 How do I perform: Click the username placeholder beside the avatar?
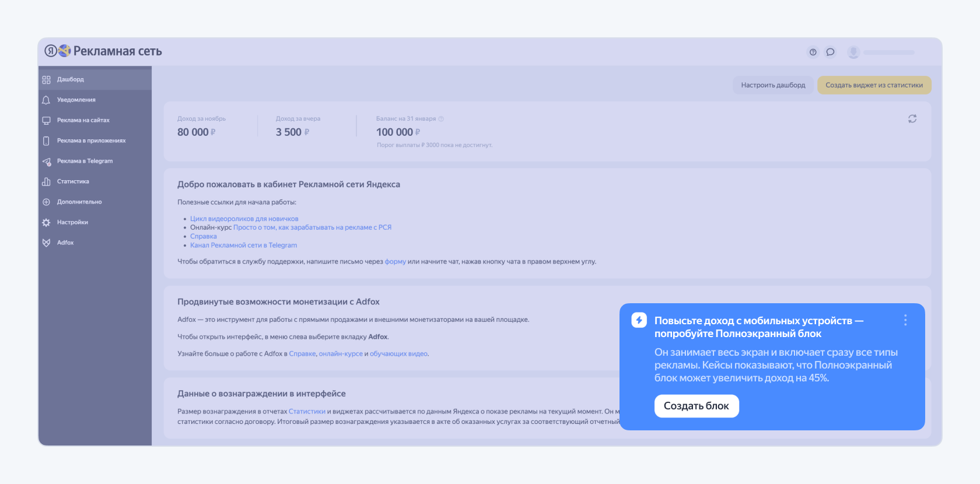tap(889, 52)
